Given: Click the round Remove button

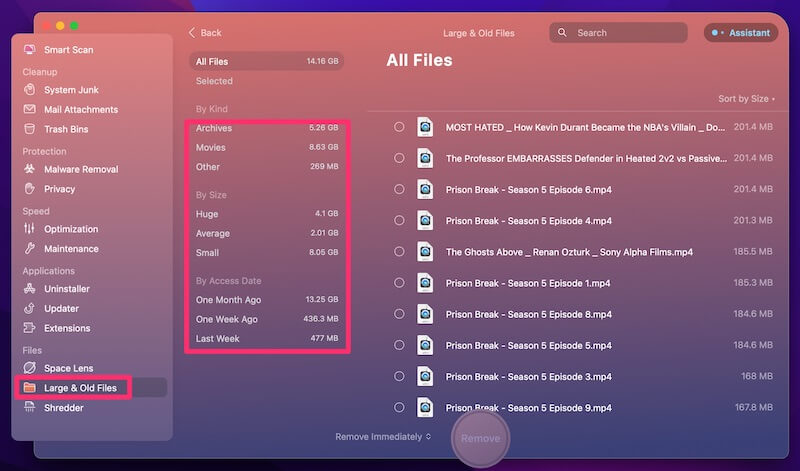Looking at the screenshot, I should 480,438.
